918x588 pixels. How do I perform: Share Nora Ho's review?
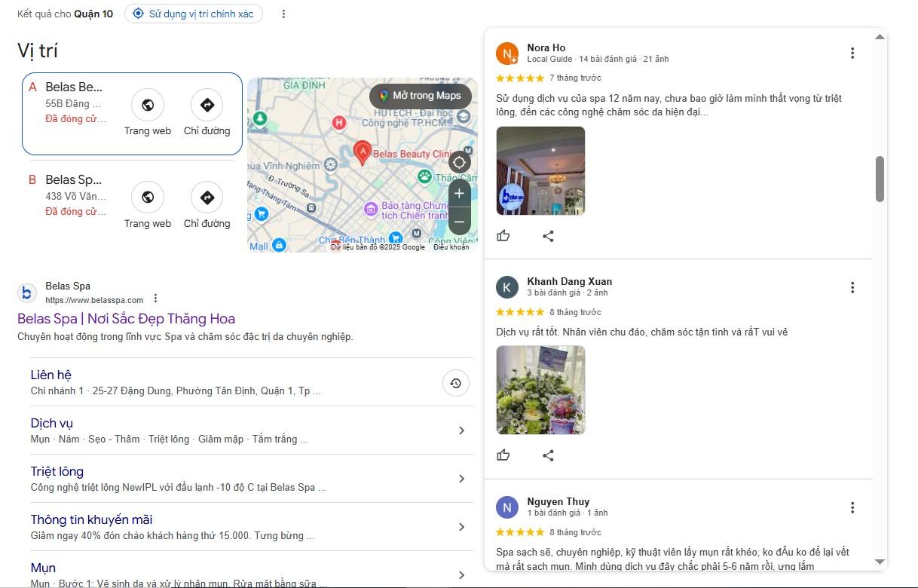tap(548, 236)
